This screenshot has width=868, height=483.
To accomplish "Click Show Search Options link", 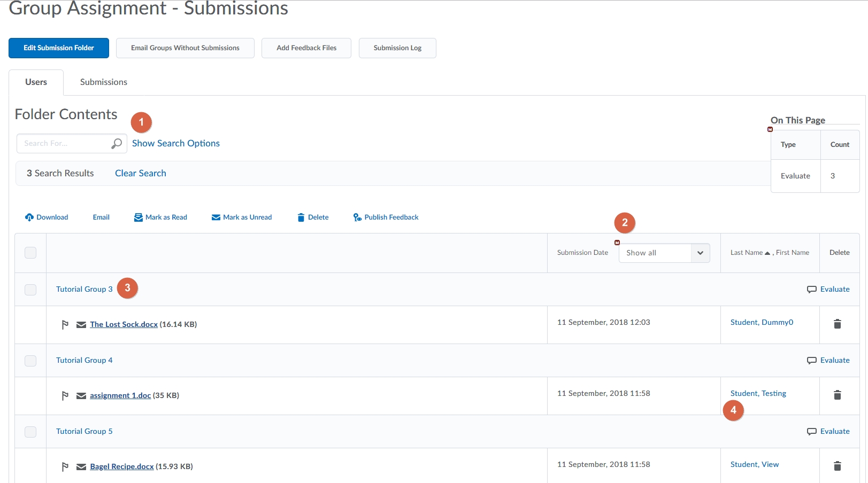I will pos(176,143).
